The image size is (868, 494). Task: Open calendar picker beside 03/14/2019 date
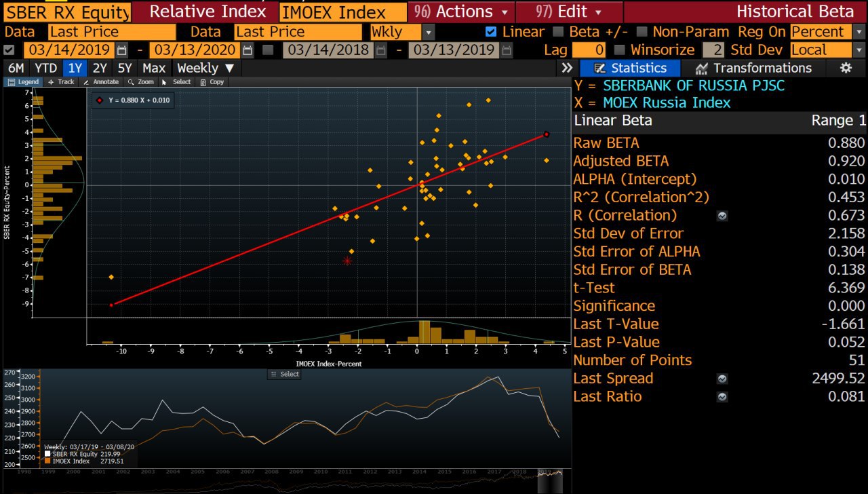122,50
